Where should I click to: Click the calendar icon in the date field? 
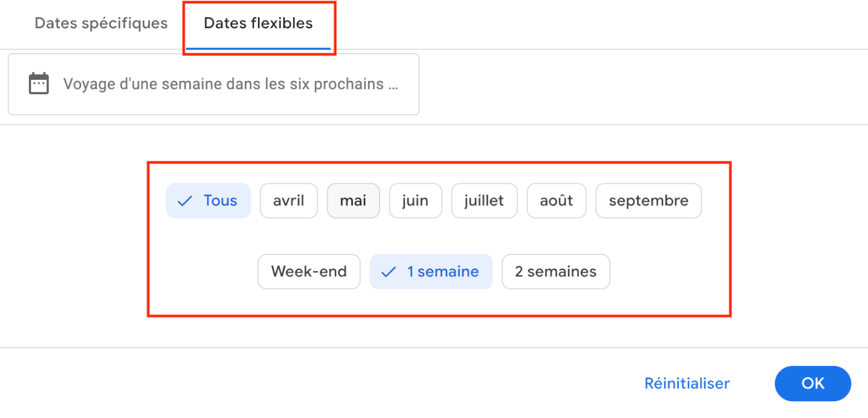click(x=38, y=83)
